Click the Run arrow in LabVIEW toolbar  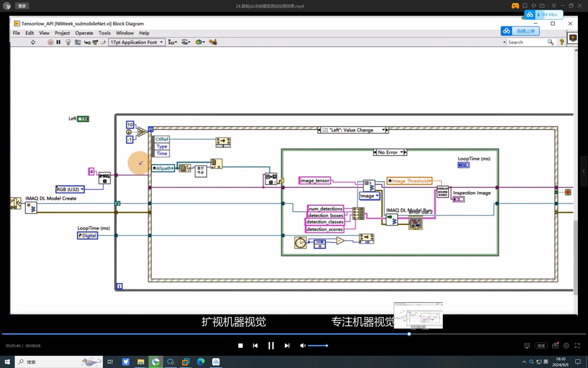click(33, 42)
